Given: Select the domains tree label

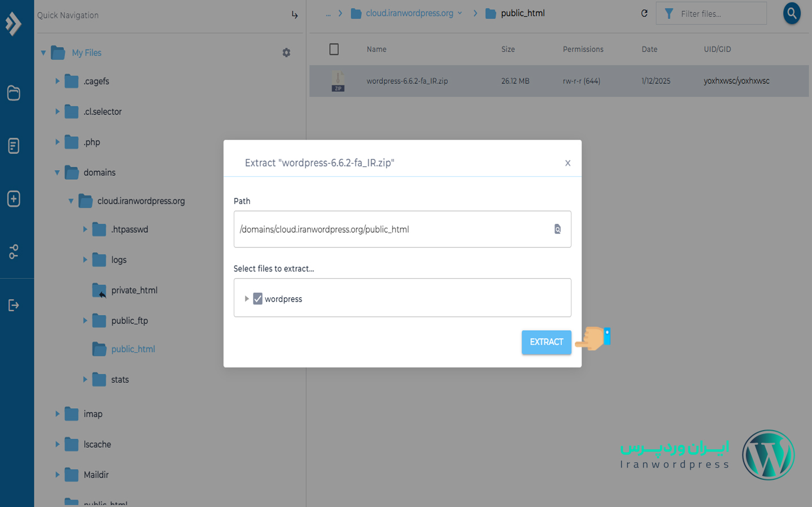Looking at the screenshot, I should coord(99,172).
